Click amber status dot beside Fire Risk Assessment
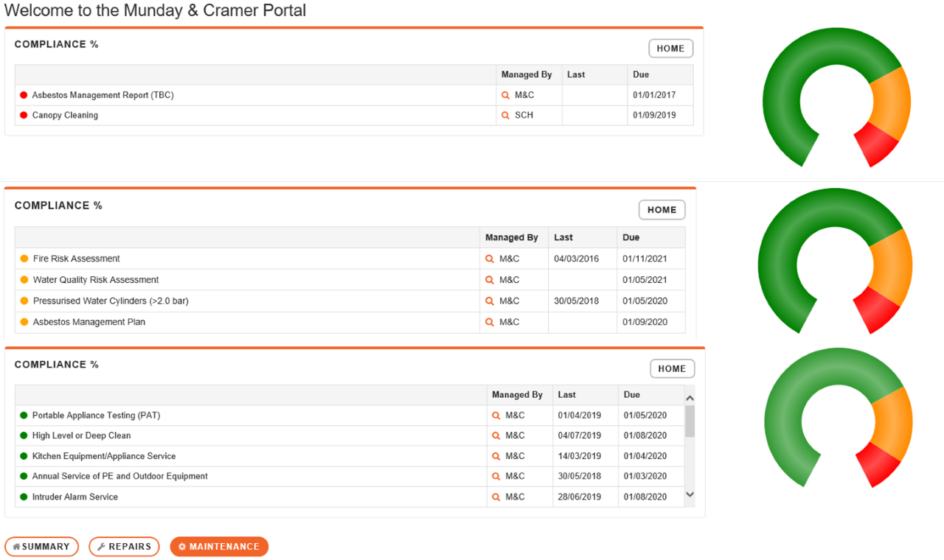The image size is (944, 560). [24, 259]
